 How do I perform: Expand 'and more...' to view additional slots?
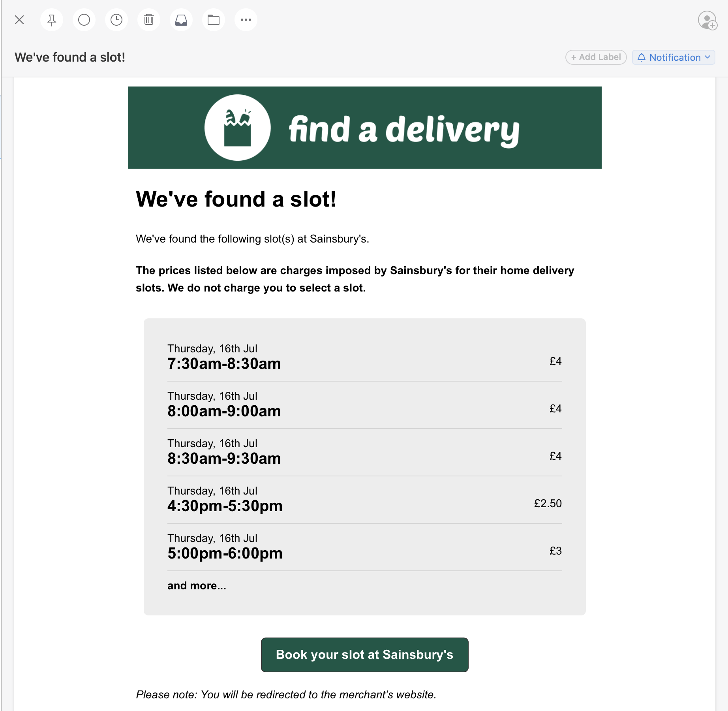coord(197,586)
